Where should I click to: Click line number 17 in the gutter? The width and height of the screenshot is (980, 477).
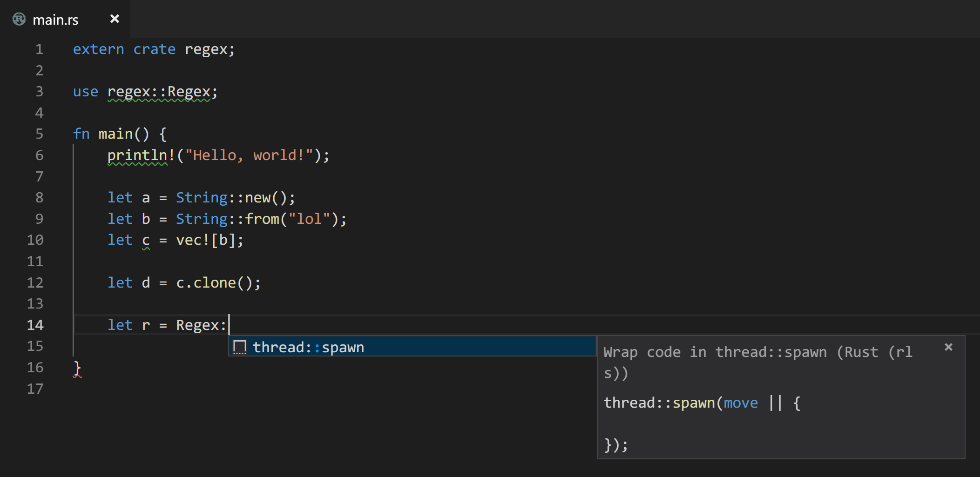(35, 389)
